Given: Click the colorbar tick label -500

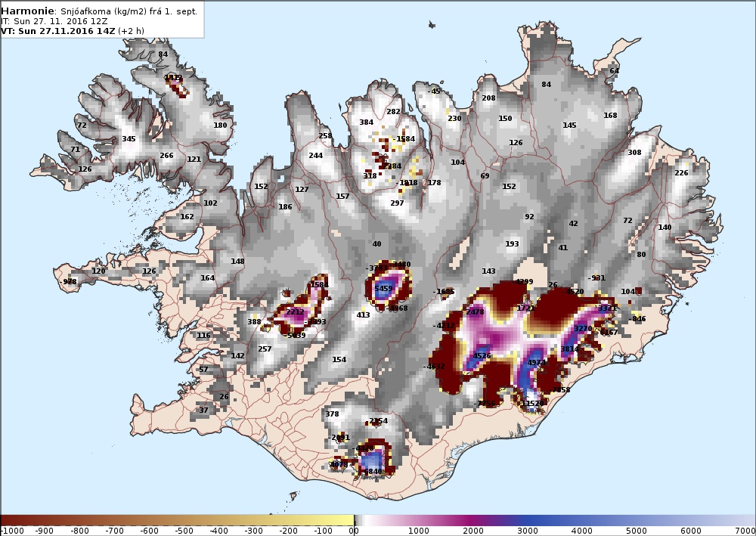Looking at the screenshot, I should tap(183, 531).
